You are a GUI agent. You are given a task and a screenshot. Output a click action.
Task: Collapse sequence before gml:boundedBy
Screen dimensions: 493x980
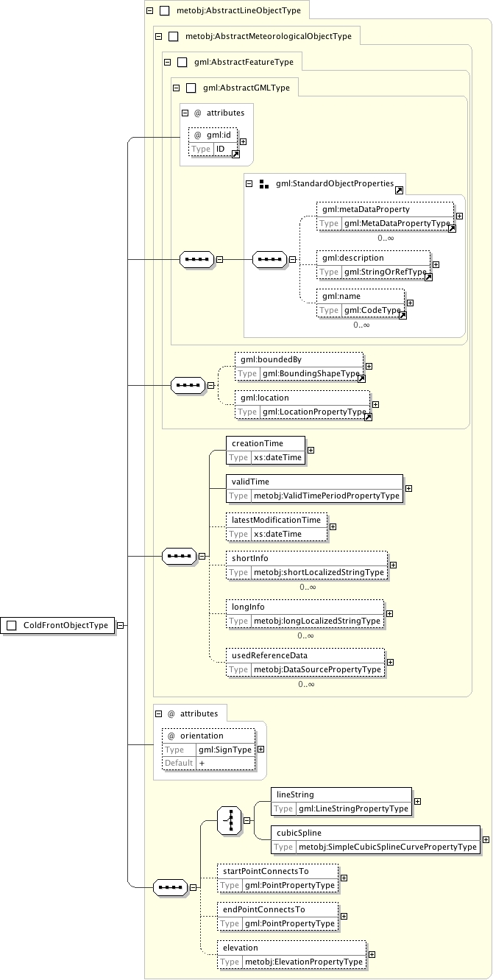[210, 384]
